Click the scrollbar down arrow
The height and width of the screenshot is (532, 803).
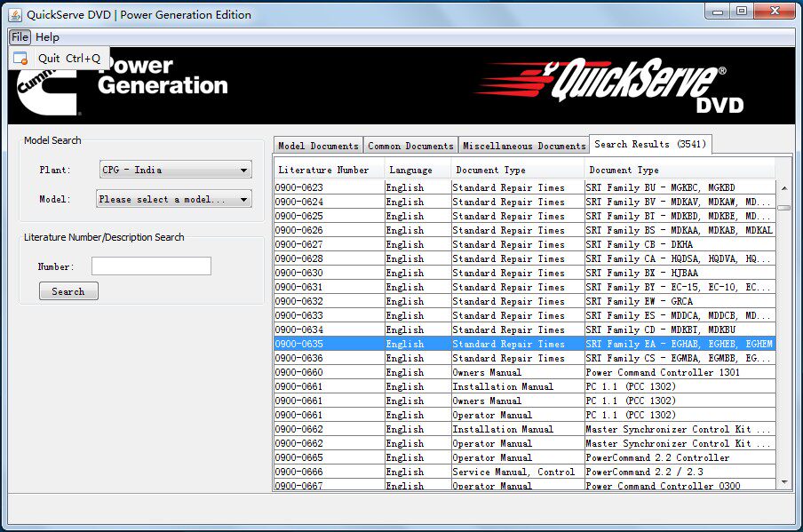[x=783, y=482]
